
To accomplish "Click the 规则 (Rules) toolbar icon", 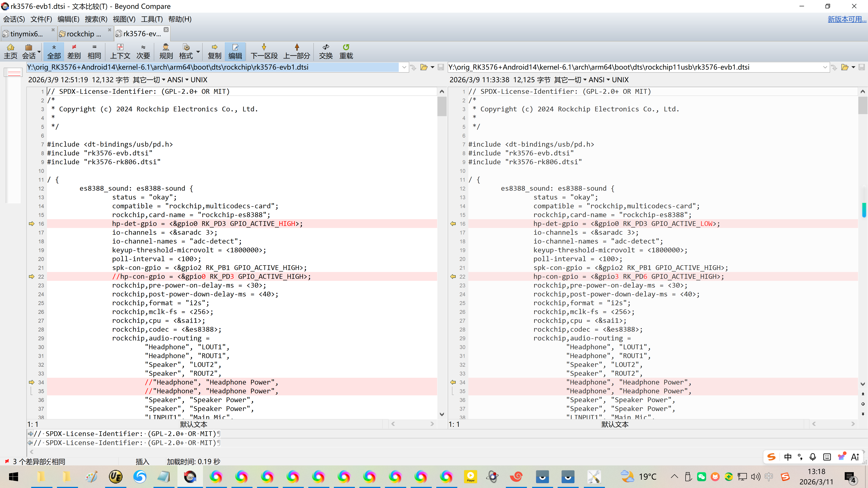I will pyautogui.click(x=166, y=51).
